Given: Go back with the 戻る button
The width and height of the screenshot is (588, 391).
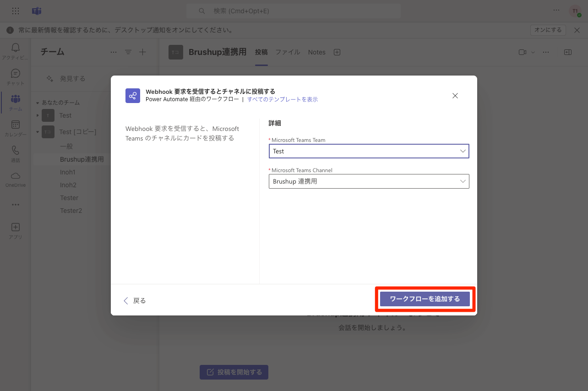Looking at the screenshot, I should tap(135, 301).
